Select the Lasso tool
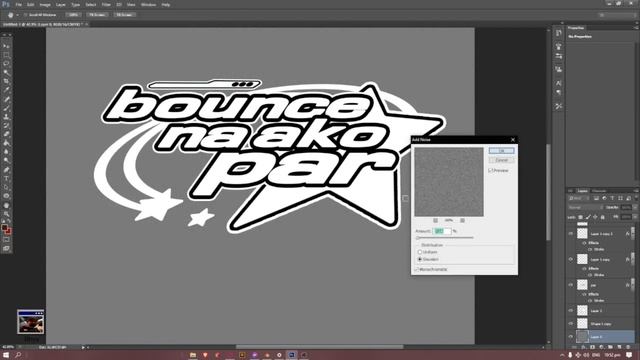The image size is (640, 360). [x=6, y=64]
